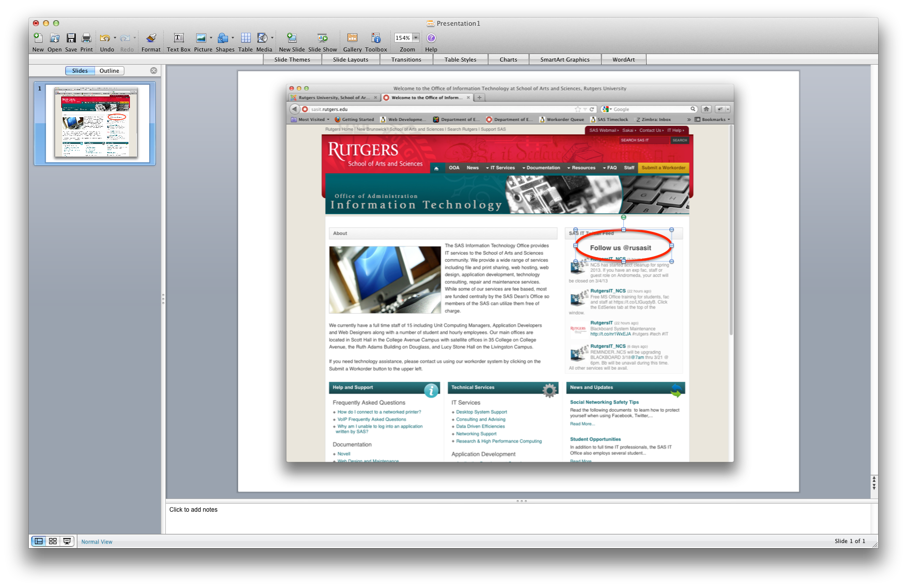Click the green rotation handle of oval
This screenshot has width=907, height=588.
(624, 217)
